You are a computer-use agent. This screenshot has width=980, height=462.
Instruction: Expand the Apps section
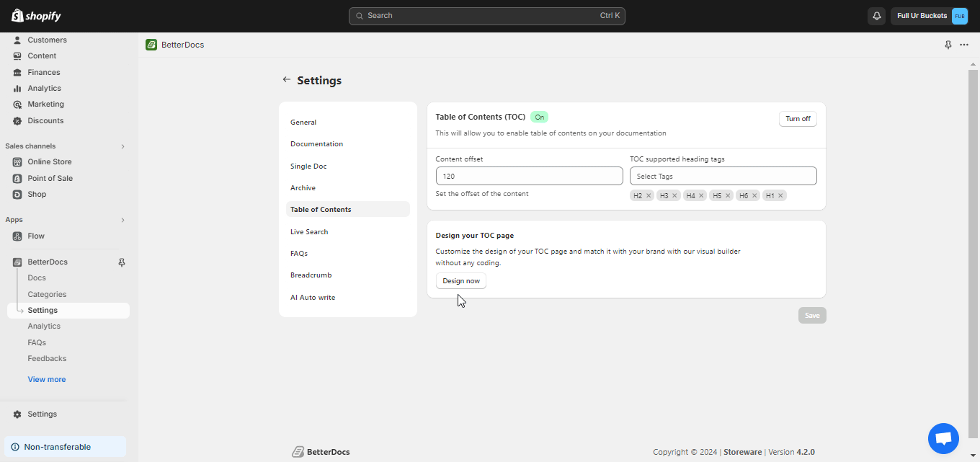coord(122,219)
